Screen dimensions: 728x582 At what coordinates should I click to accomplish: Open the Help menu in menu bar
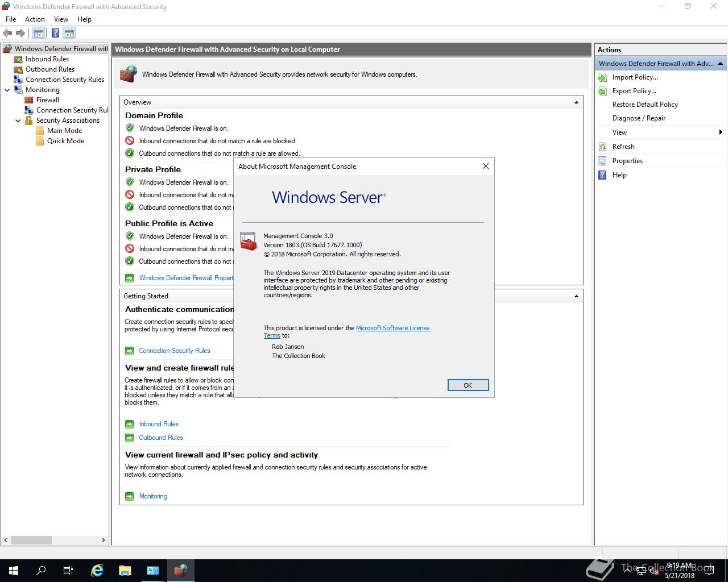coord(84,19)
